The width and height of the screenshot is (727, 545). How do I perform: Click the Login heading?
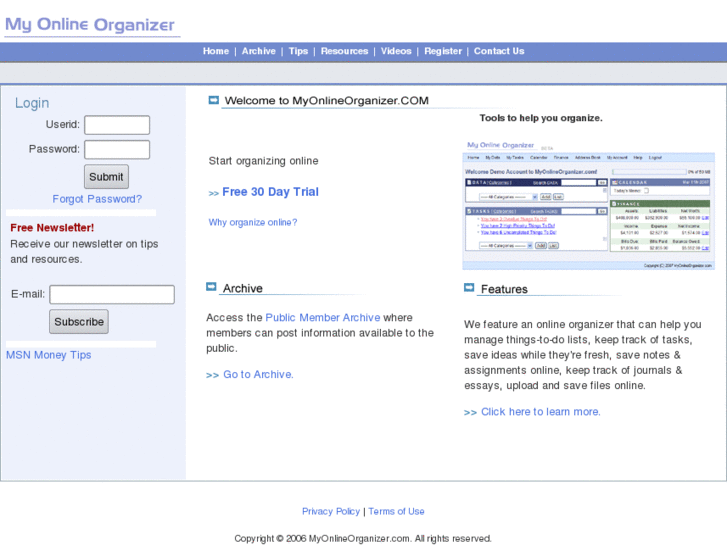[32, 103]
